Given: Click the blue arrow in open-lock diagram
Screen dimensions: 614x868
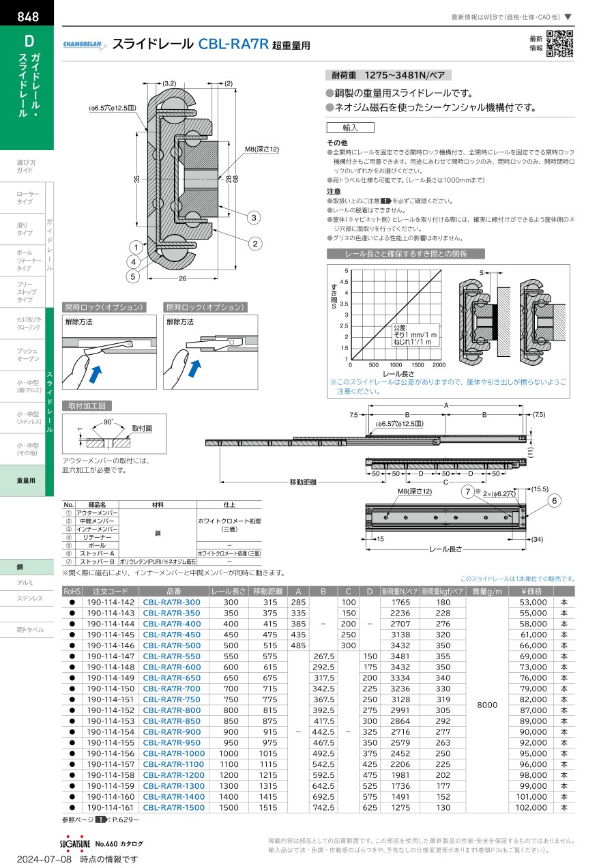Looking at the screenshot, I should (x=98, y=371).
